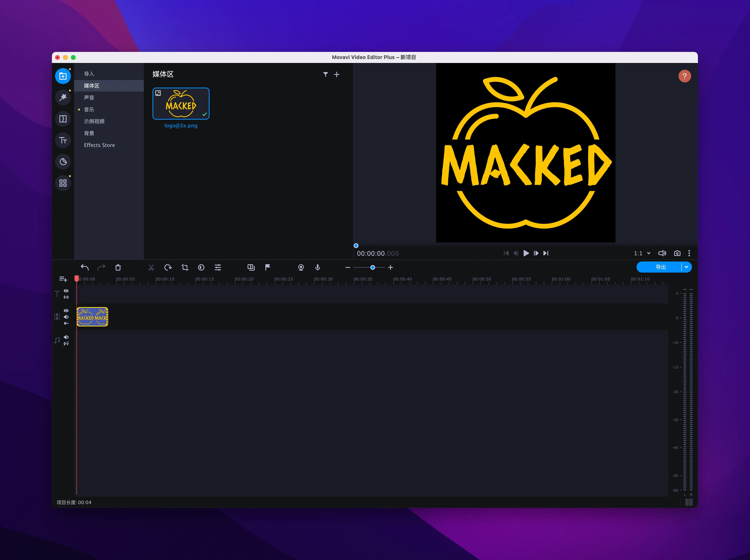Click the timeline zoom slider handle
750x560 pixels.
coord(373,267)
